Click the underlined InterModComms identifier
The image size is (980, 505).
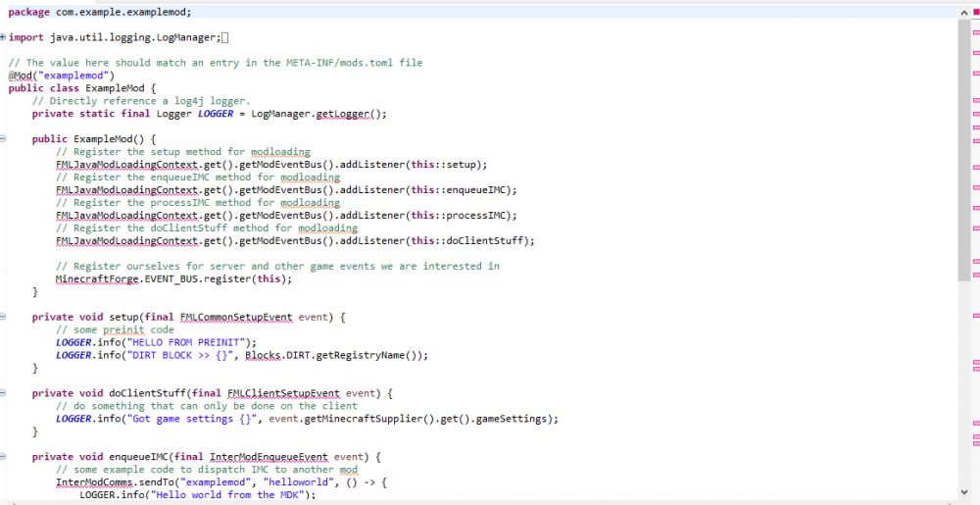(x=94, y=482)
